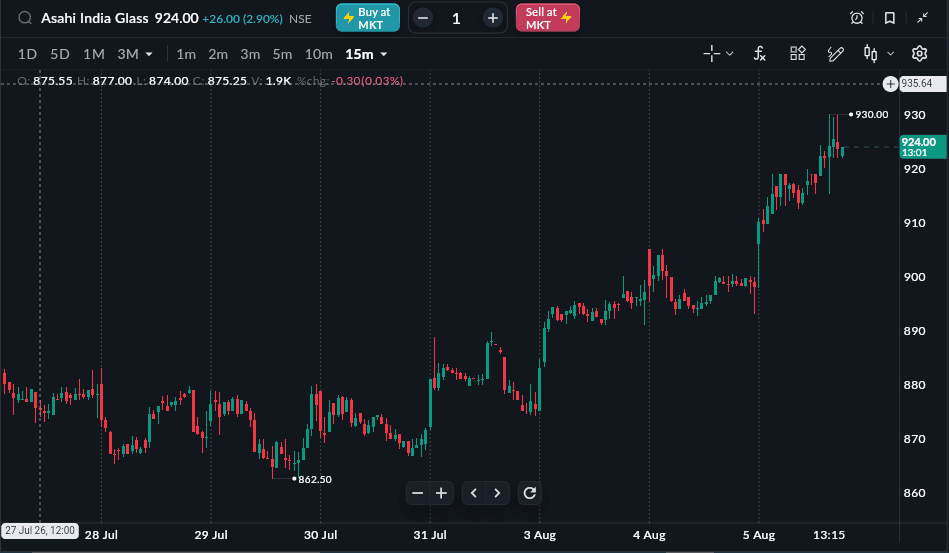Click the 935.64 crosshair price label

tap(922, 83)
